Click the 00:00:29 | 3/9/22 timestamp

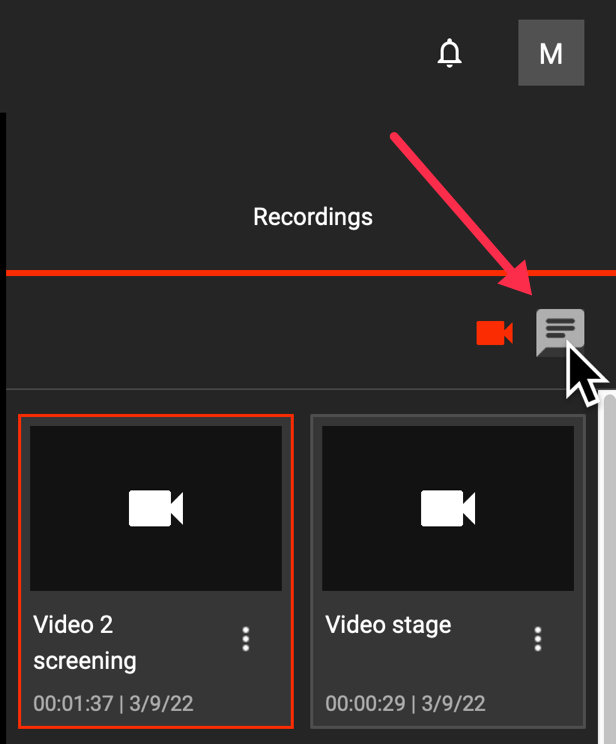(x=405, y=703)
